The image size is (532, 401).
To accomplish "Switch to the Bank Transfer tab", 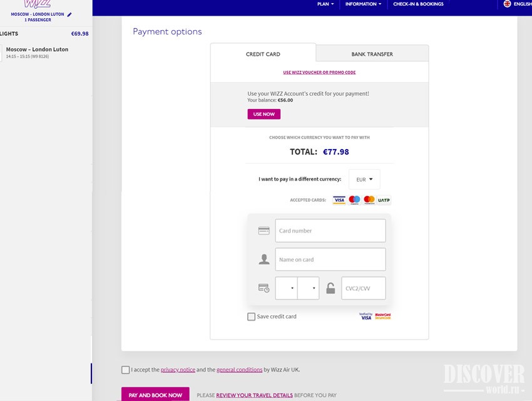I will click(x=372, y=54).
